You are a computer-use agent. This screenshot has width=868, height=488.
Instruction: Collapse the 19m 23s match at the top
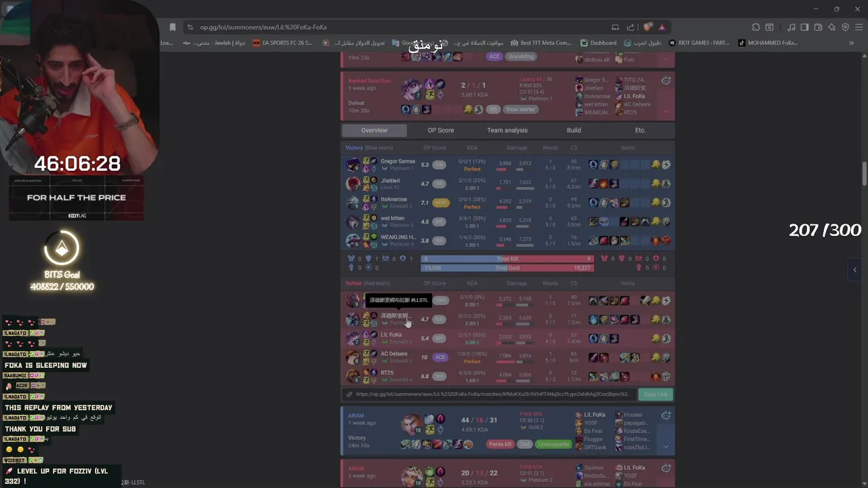click(666, 59)
